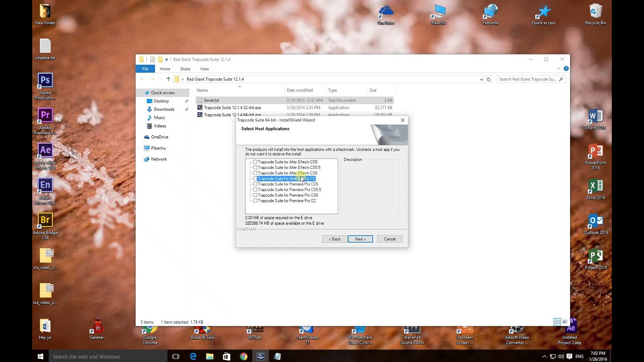Screen dimensions: 644x362
Task: Open the Quick Access Toolbar customize dropdown
Action: coord(167,59)
